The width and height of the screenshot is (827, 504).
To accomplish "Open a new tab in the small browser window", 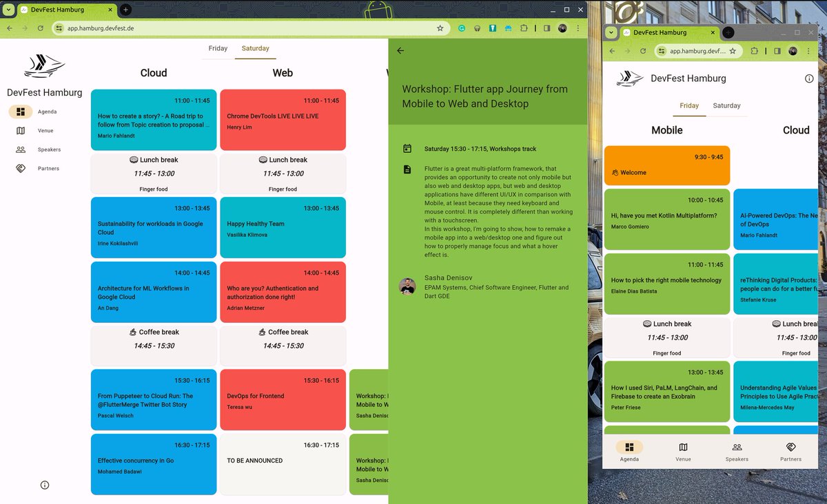I will pos(728,32).
